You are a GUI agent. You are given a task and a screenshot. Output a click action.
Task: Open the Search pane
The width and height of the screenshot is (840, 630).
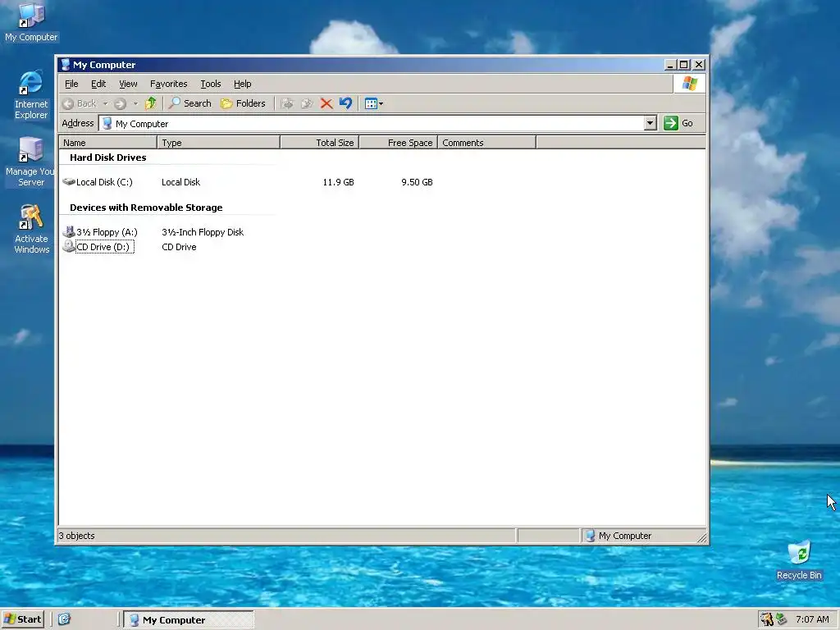(x=190, y=103)
